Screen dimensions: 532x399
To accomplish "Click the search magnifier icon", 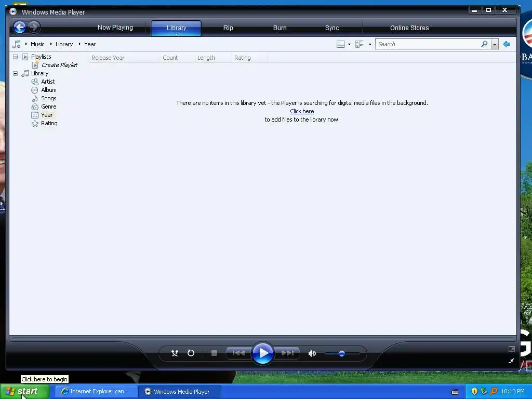I will [x=485, y=44].
